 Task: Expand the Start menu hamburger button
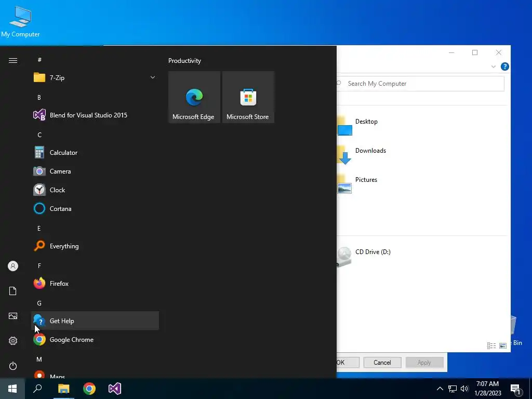point(13,60)
